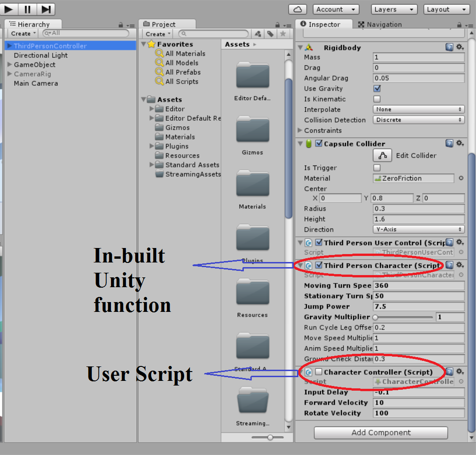Click object picker circle beside ZeroFriction material
476x455 pixels.
[x=461, y=178]
